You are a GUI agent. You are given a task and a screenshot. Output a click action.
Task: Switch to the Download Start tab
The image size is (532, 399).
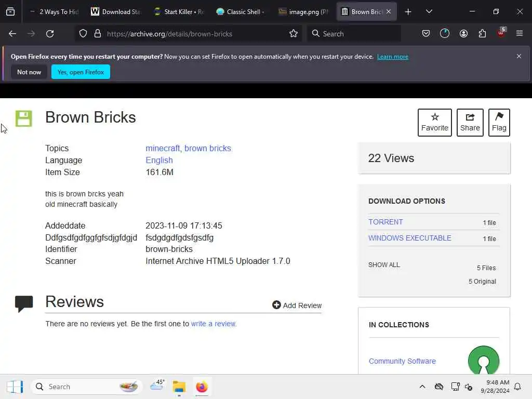pos(117,12)
